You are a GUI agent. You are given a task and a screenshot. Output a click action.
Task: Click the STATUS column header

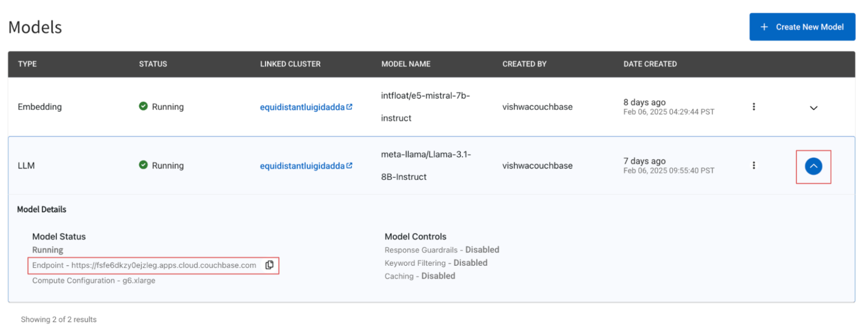point(153,64)
